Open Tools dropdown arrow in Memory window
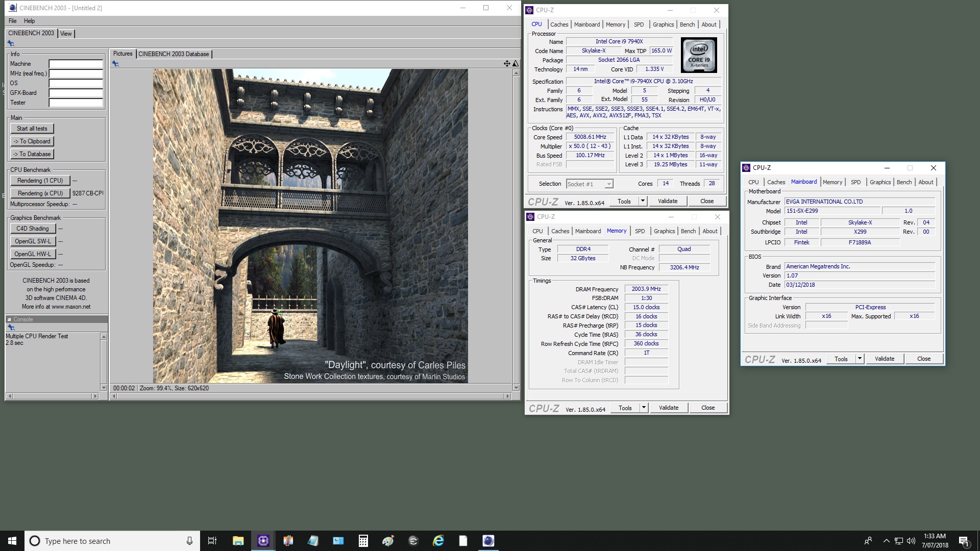Viewport: 980px width, 551px height. 644,408
